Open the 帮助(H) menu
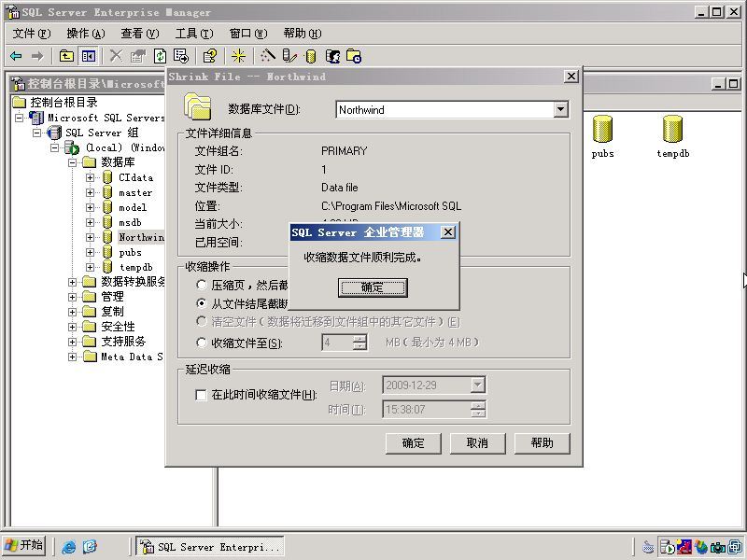747x560 pixels. pyautogui.click(x=303, y=34)
